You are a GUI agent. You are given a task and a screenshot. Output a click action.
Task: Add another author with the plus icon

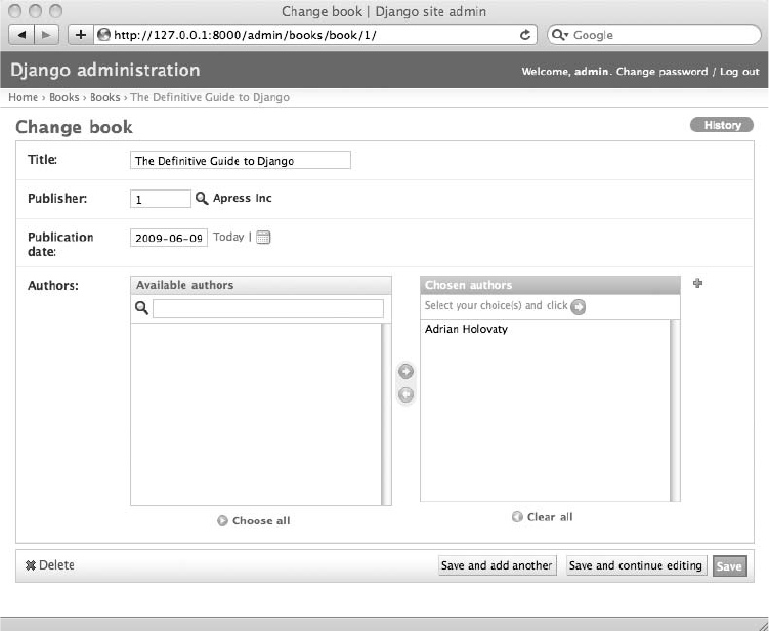(x=697, y=283)
